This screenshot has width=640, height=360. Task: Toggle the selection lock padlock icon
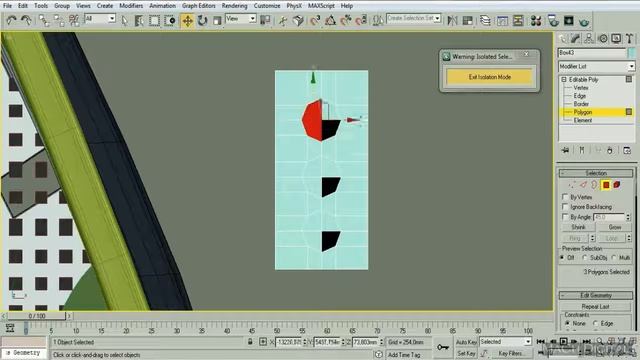(x=250, y=342)
